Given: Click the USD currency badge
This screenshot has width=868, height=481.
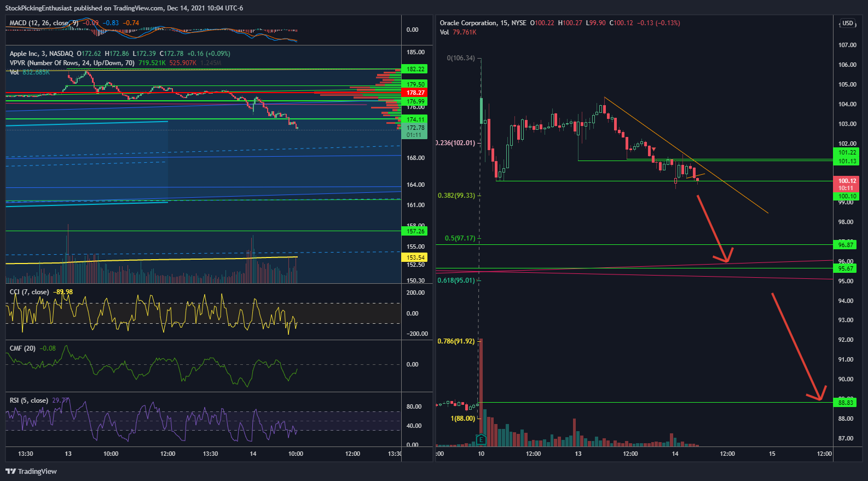Looking at the screenshot, I should click(x=848, y=23).
